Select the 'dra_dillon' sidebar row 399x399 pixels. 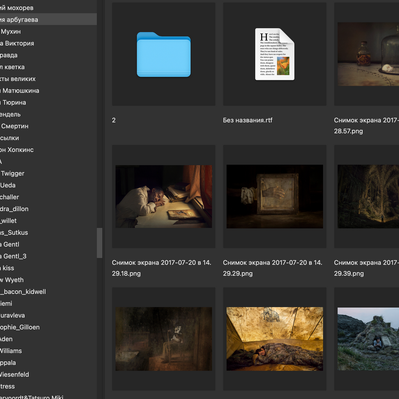pos(48,209)
